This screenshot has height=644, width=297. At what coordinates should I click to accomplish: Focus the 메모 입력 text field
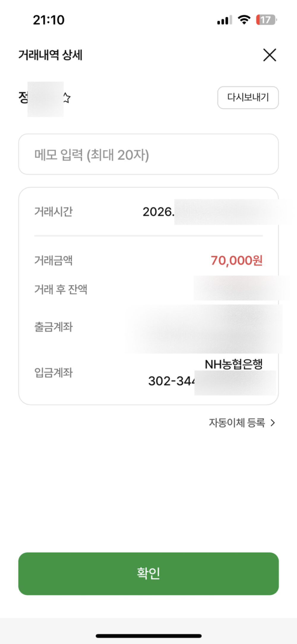(148, 154)
